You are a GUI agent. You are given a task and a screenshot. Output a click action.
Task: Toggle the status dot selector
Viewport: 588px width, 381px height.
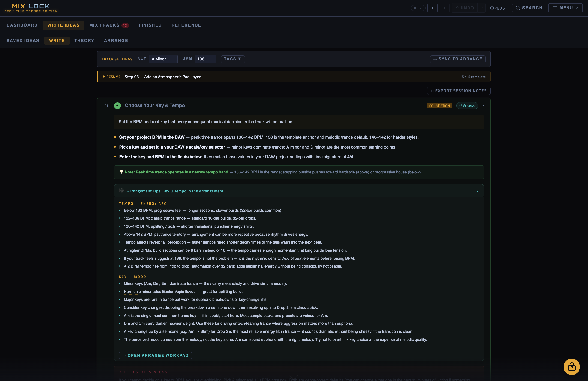(x=417, y=8)
